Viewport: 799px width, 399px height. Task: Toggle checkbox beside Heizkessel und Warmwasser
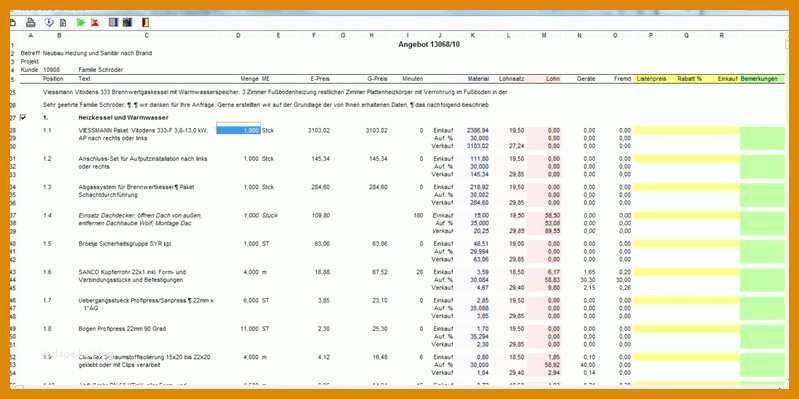tap(23, 117)
